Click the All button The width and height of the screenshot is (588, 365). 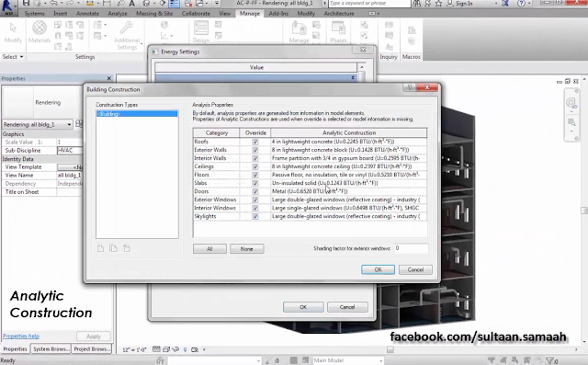point(209,249)
